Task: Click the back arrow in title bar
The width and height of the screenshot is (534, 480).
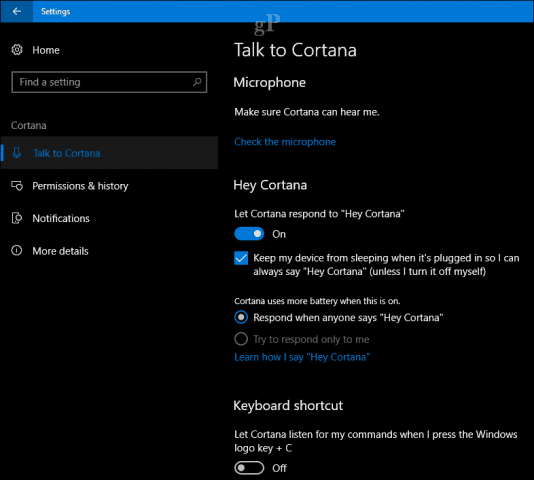Action: click(17, 12)
